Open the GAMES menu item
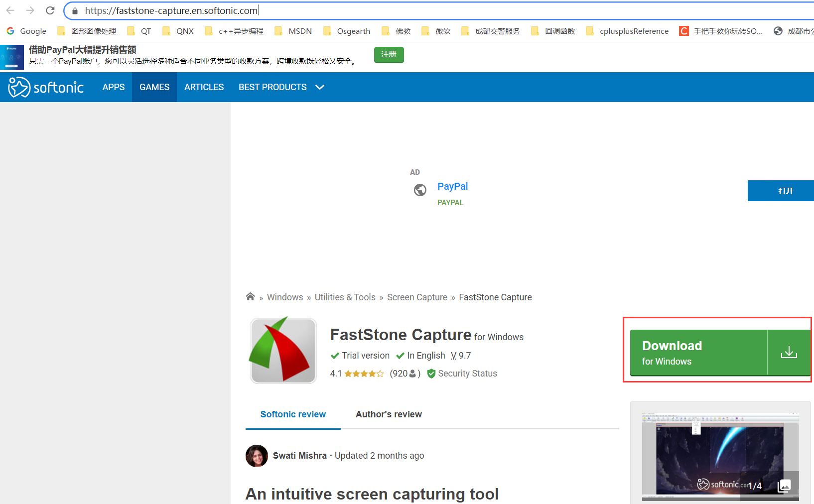This screenshot has height=504, width=814. 154,87
